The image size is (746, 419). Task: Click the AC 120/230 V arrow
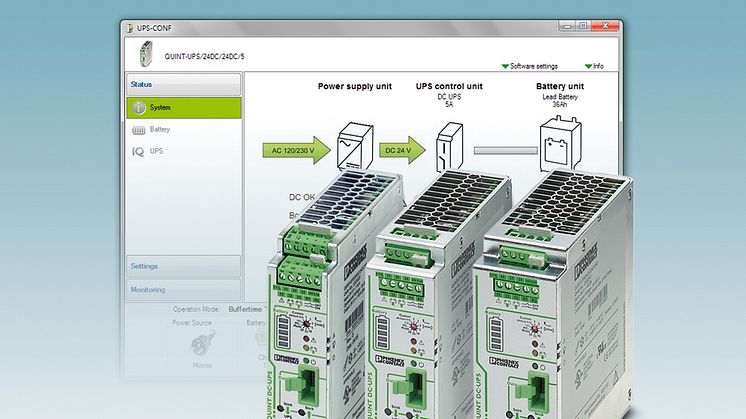(x=296, y=150)
